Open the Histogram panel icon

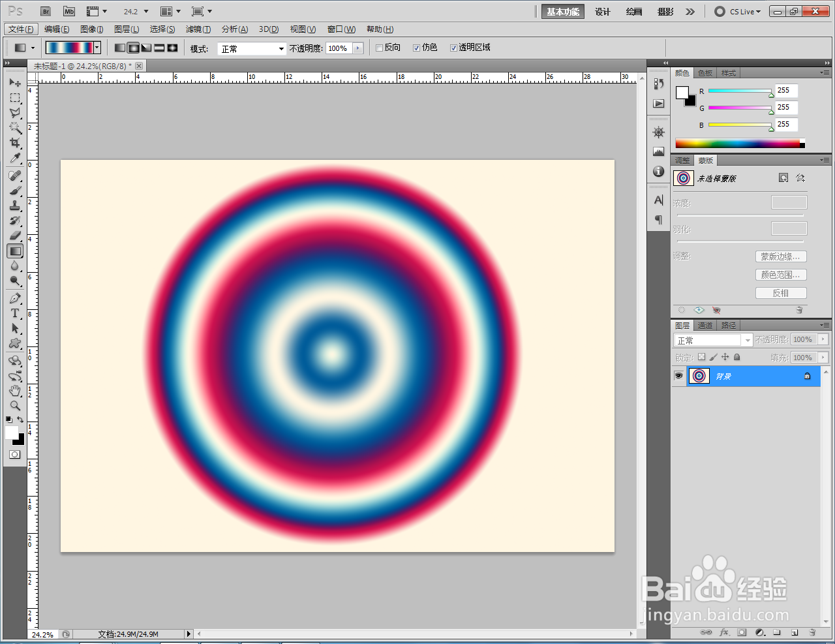click(659, 152)
